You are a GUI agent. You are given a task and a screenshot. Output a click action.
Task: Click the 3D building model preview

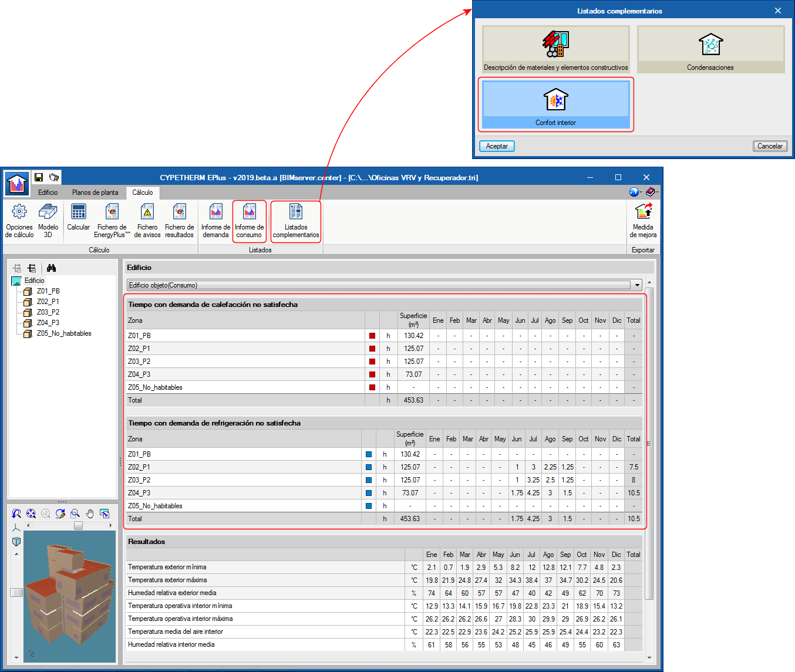tap(70, 596)
